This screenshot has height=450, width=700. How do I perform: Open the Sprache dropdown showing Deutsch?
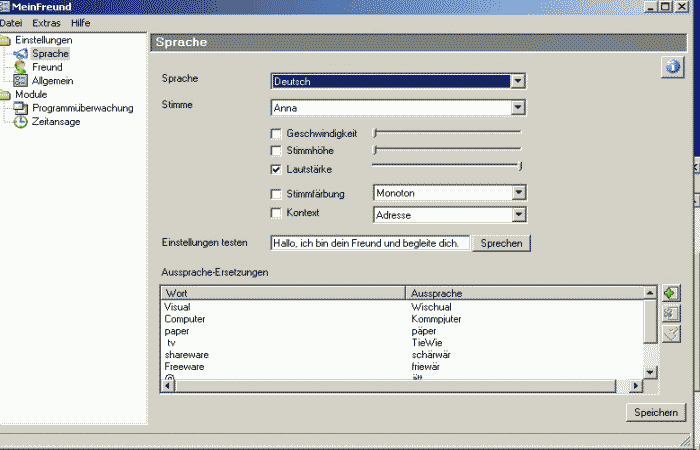pos(517,81)
